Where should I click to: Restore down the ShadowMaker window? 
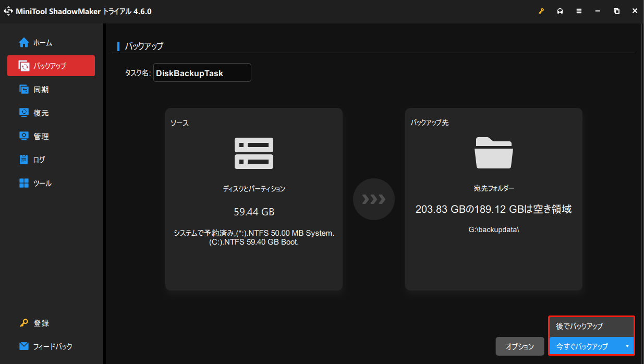(x=616, y=11)
